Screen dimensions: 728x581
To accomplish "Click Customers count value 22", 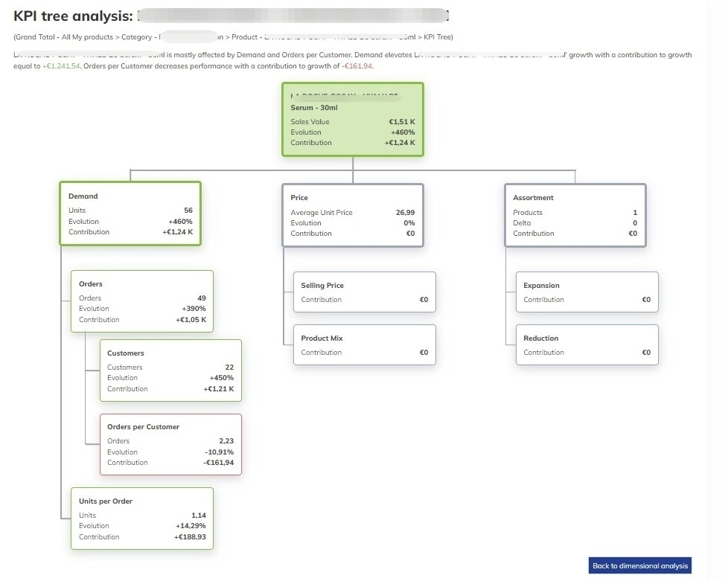I will [229, 367].
